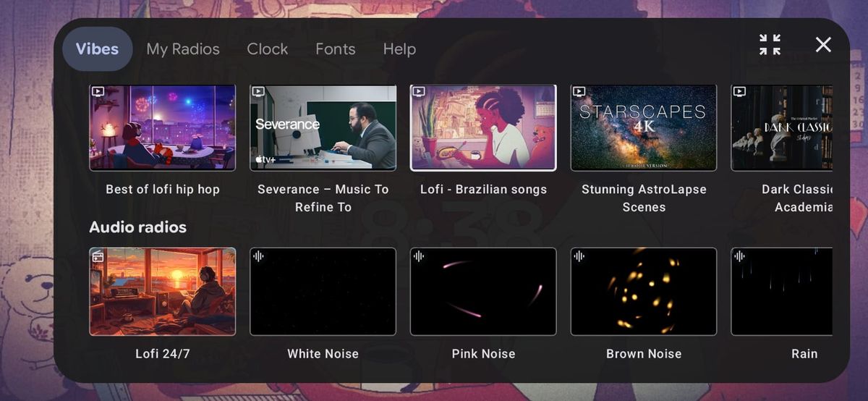This screenshot has height=401, width=868.
Task: Click the 'Lofi - Brazilian songs' label
Action: tap(483, 190)
